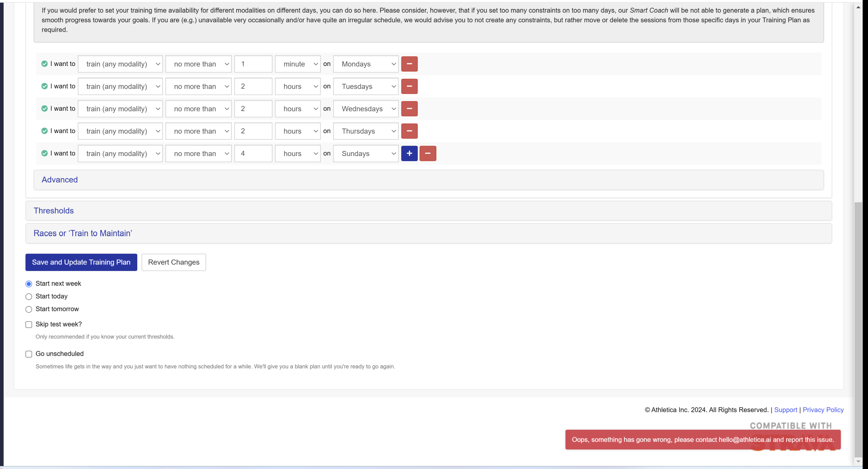The image size is (868, 469).
Task: Click green checkmark icon on Mondays row
Action: pos(45,64)
